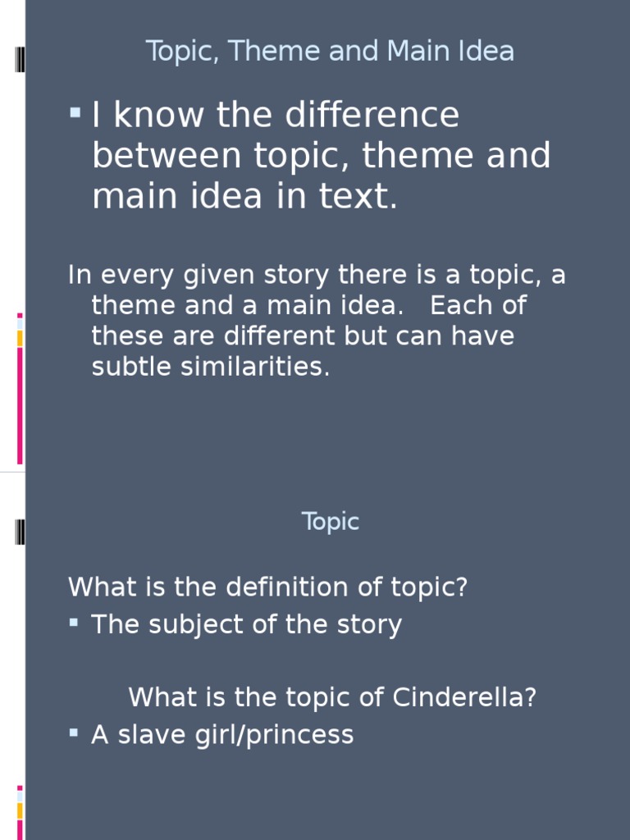The width and height of the screenshot is (630, 840).
Task: Click the line starting "In every given story"
Action: point(317,275)
